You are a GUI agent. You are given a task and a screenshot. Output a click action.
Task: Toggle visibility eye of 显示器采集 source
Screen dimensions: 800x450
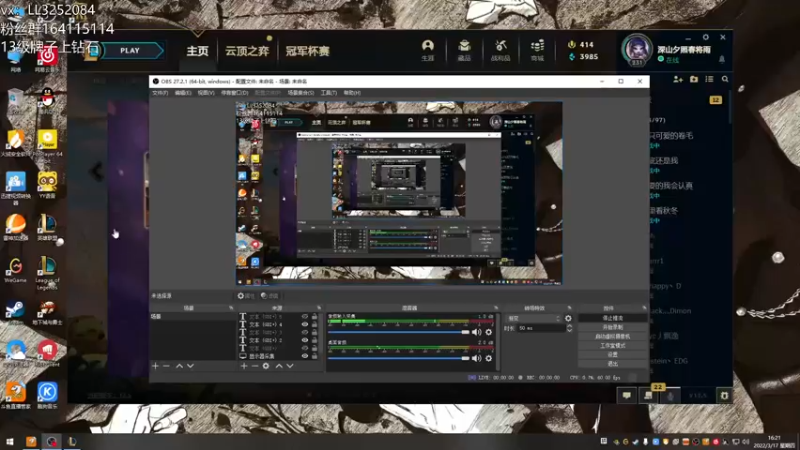[305, 356]
